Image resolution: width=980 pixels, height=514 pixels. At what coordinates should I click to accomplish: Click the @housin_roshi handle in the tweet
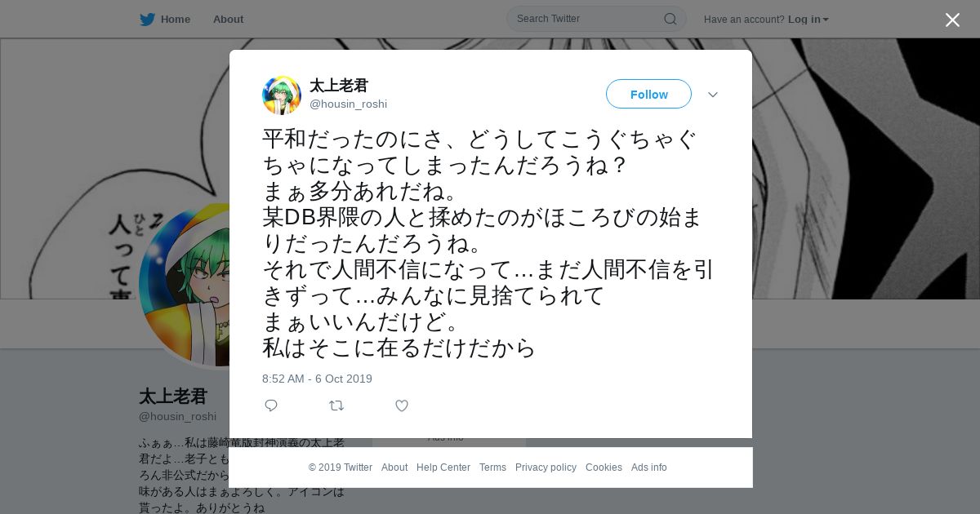(x=348, y=104)
